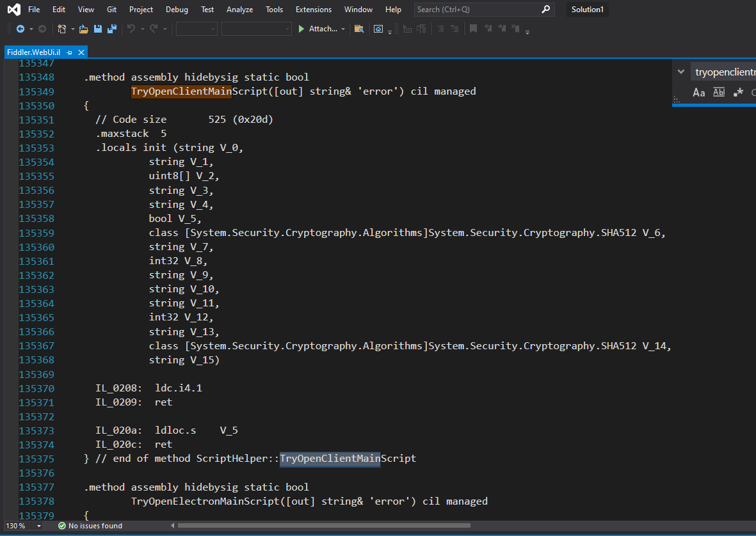This screenshot has width=756, height=536.
Task: Toggle a bookmark with the bookmark icon
Action: pyautogui.click(x=474, y=29)
